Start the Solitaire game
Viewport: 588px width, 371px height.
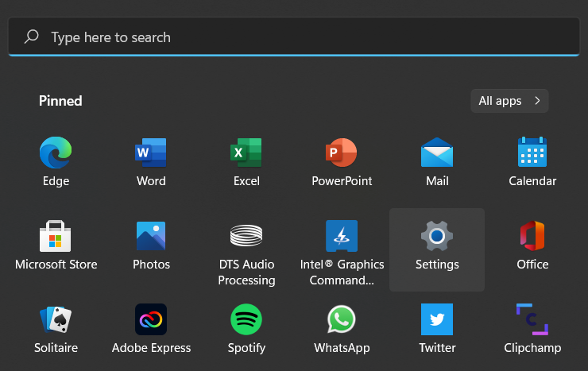click(56, 320)
